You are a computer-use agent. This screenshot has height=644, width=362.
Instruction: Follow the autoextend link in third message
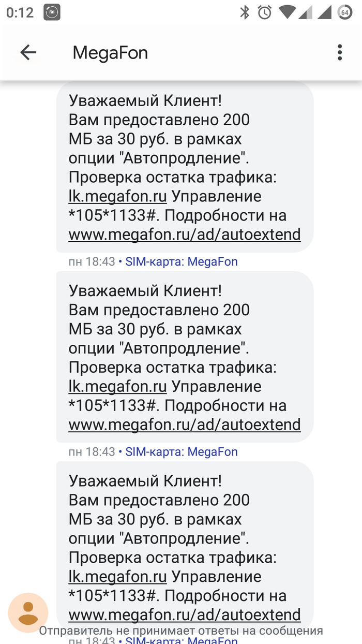(x=185, y=614)
